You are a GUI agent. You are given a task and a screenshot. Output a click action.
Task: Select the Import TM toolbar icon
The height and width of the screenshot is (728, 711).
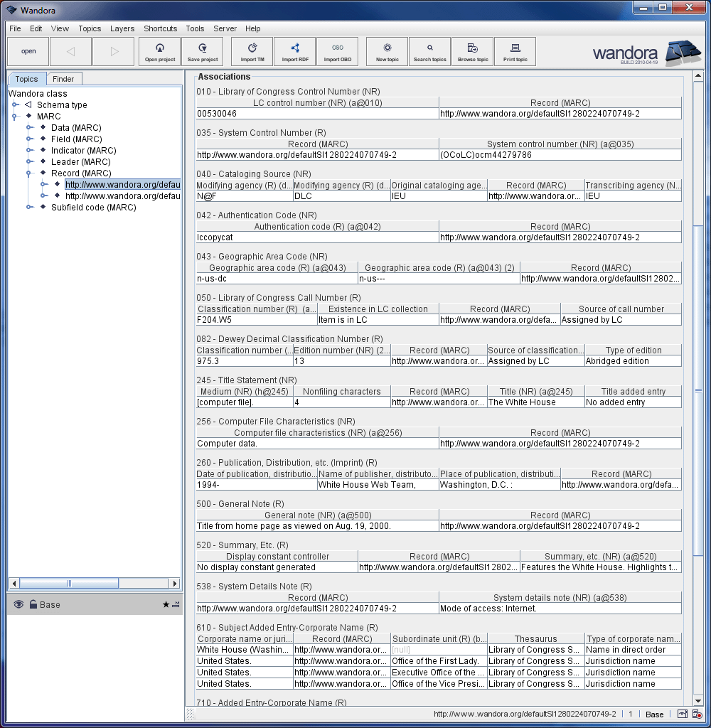pyautogui.click(x=252, y=51)
